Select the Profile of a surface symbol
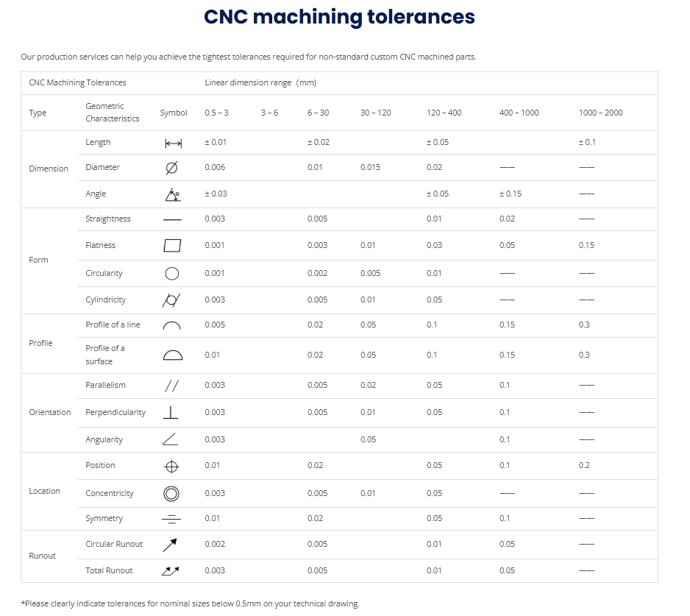690x616 pixels. click(x=172, y=355)
